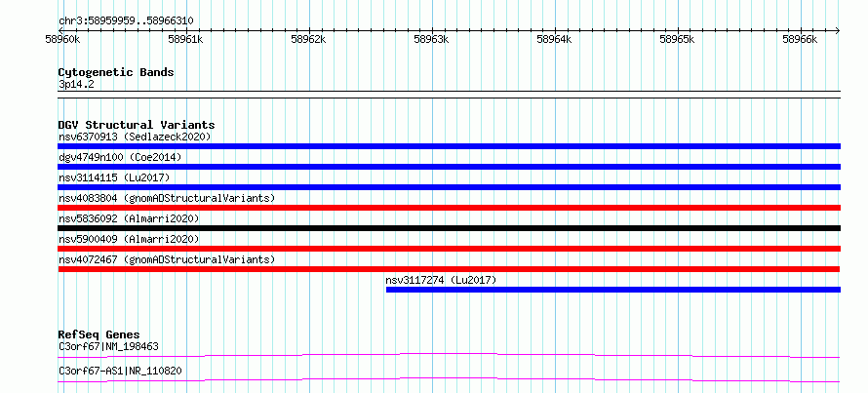
Task: Click the 58964k ruler tick label
Action: pos(555,39)
